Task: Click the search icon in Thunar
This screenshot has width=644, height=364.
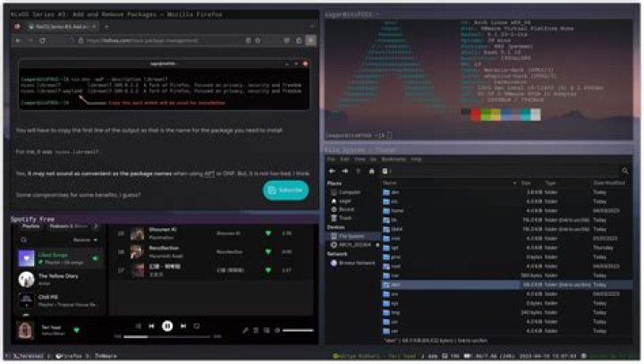Action: (623, 170)
